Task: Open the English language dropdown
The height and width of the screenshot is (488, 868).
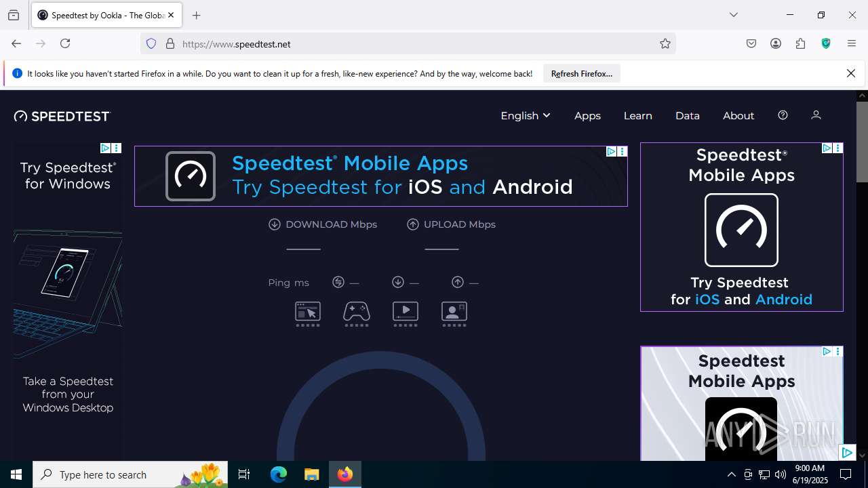Action: point(525,115)
